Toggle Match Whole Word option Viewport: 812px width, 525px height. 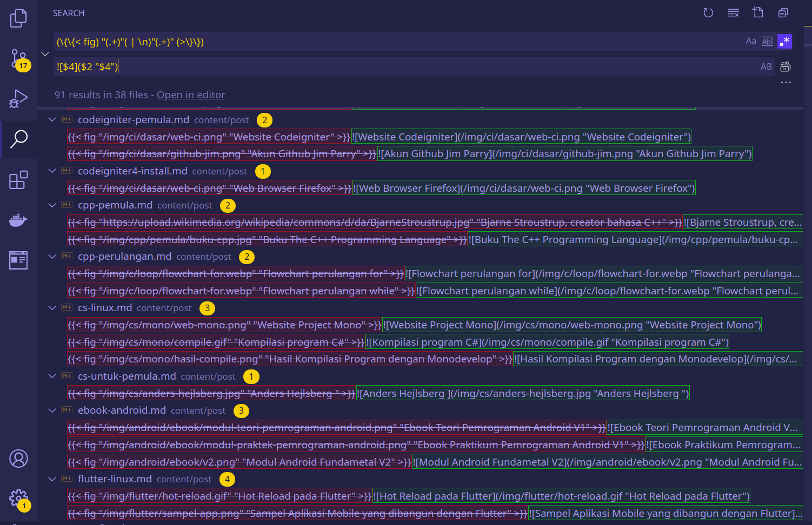tap(767, 41)
